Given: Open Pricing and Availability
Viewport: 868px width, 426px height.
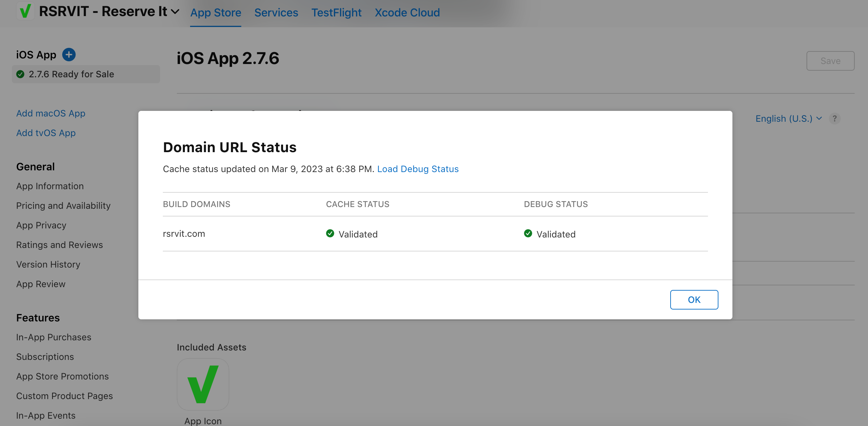Looking at the screenshot, I should point(63,206).
